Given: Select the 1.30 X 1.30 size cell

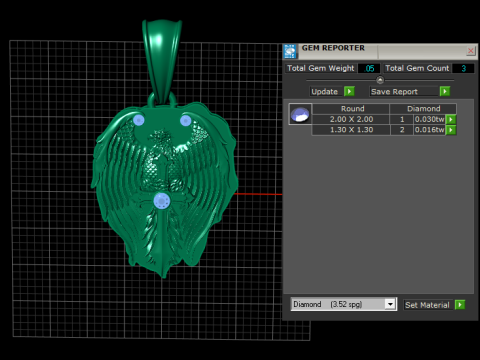Looking at the screenshot, I should pos(351,130).
